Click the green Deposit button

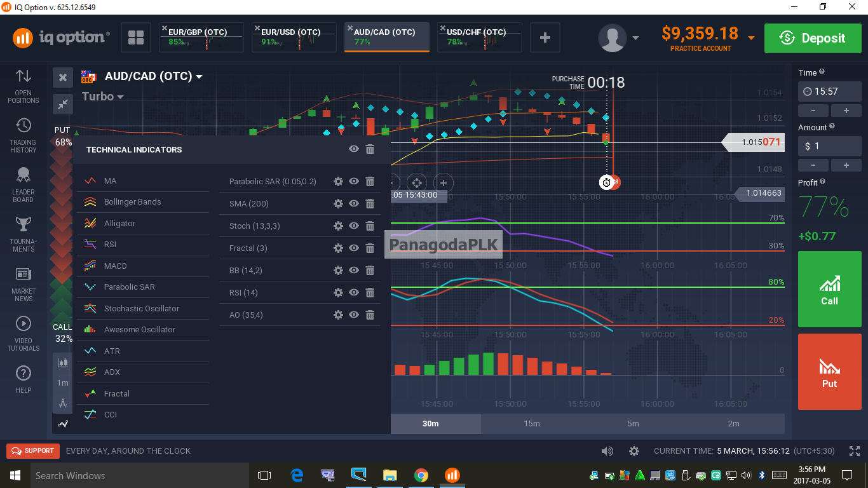[813, 38]
